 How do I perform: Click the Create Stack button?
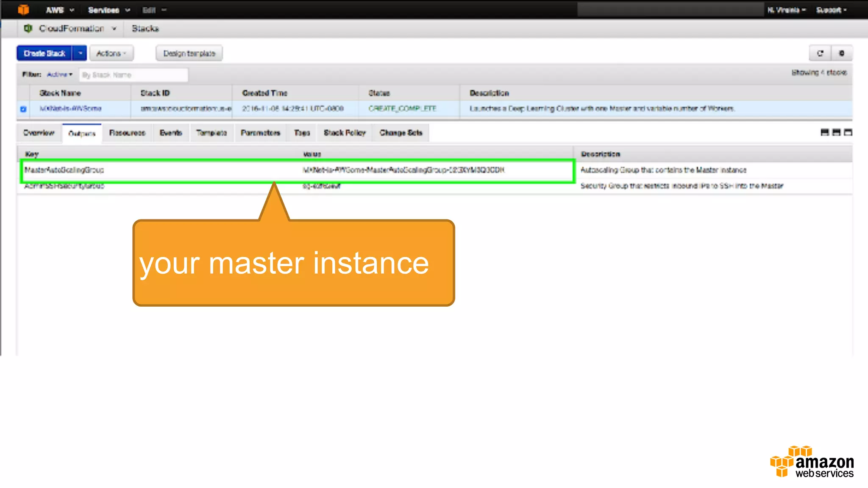coord(45,53)
